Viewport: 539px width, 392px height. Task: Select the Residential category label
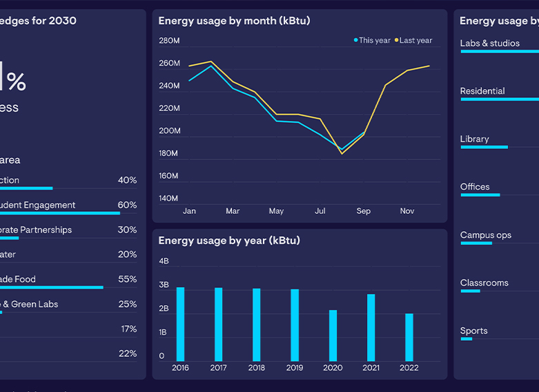[x=482, y=91]
